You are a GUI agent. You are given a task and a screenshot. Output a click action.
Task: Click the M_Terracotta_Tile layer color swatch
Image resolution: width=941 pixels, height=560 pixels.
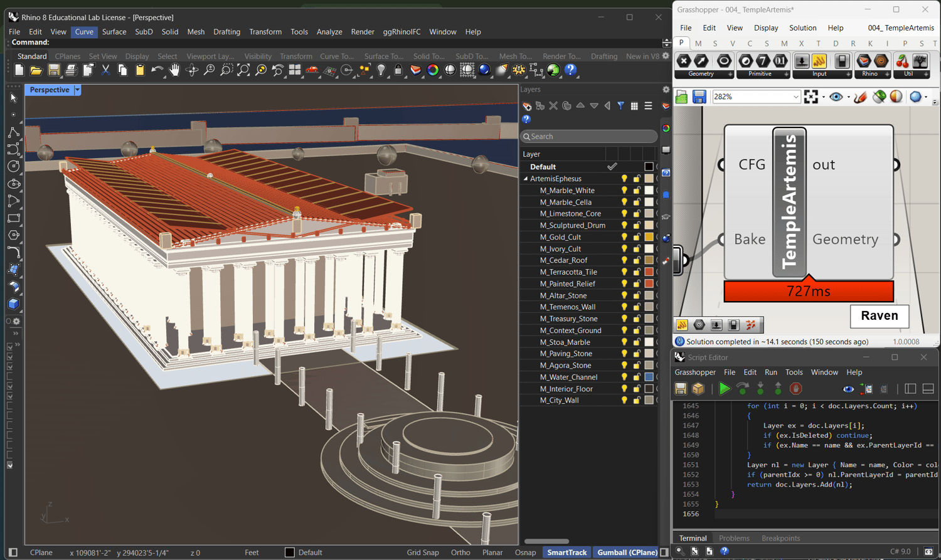(649, 272)
